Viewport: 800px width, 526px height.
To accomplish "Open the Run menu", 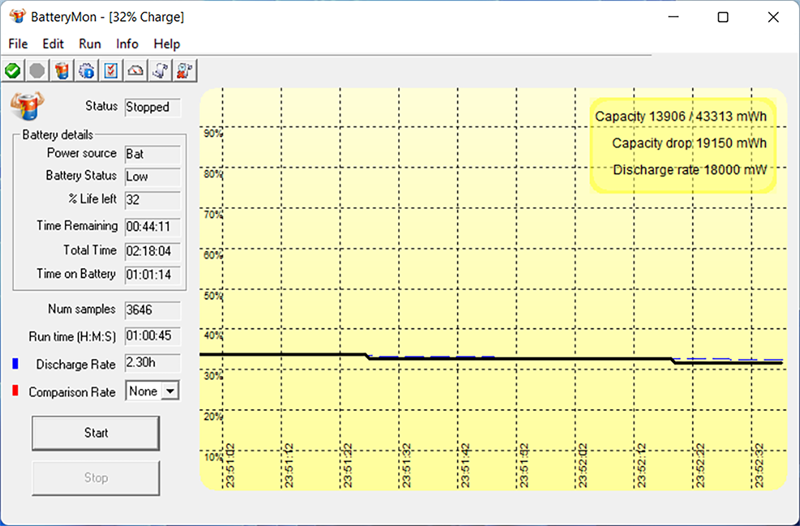I will [90, 44].
